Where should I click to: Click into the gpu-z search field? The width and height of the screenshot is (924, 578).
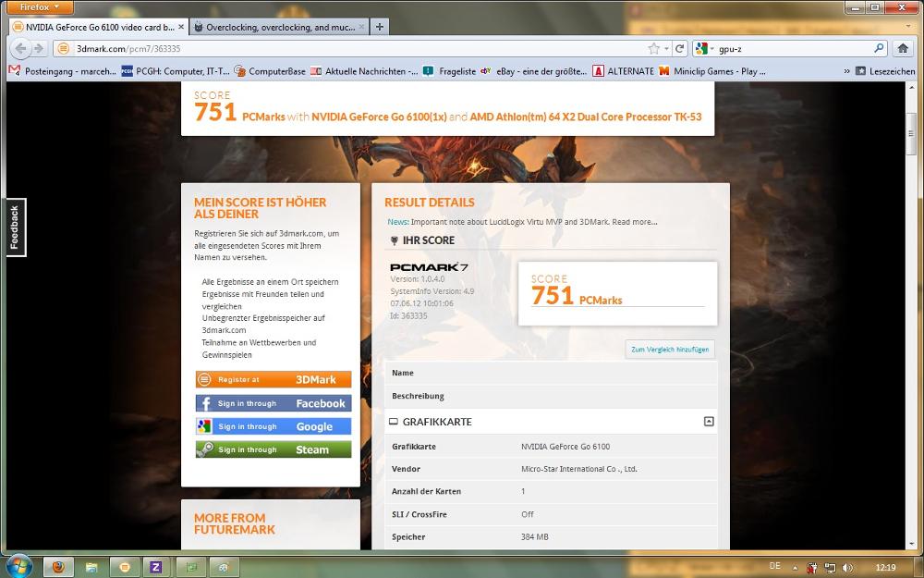793,48
